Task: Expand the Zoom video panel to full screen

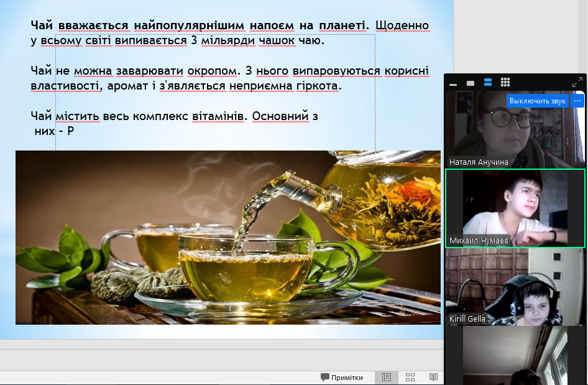Action: [x=577, y=82]
